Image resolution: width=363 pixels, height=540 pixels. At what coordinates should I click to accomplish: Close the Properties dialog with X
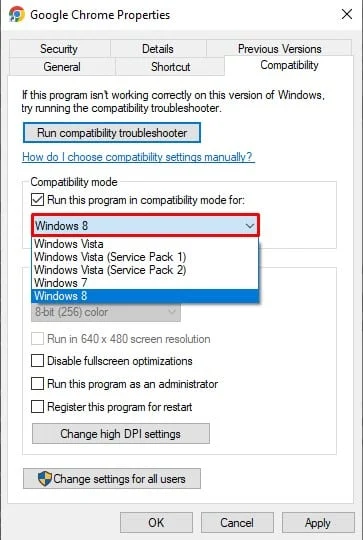pos(346,14)
